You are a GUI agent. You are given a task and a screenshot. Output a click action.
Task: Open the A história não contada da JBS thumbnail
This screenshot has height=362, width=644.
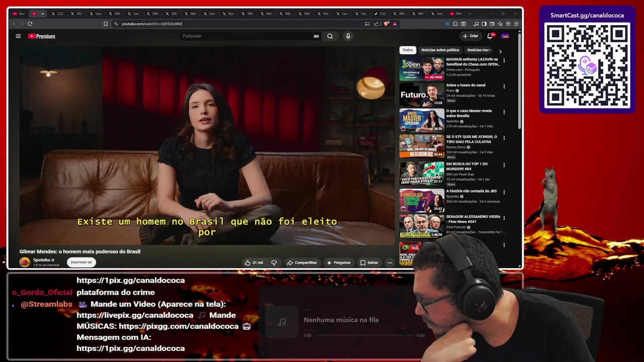(422, 200)
